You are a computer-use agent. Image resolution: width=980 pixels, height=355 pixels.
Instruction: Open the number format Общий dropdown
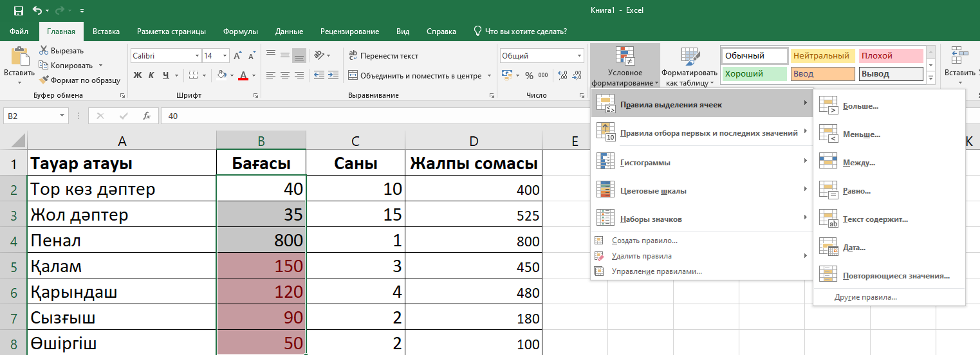click(579, 56)
